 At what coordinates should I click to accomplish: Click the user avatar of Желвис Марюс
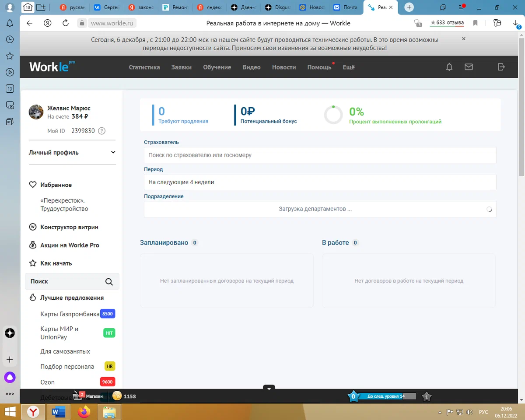coord(36,112)
